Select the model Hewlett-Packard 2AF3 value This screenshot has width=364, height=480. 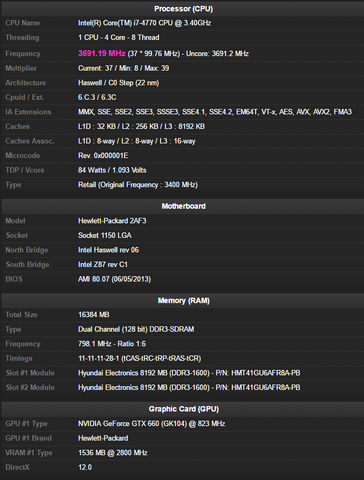112,221
